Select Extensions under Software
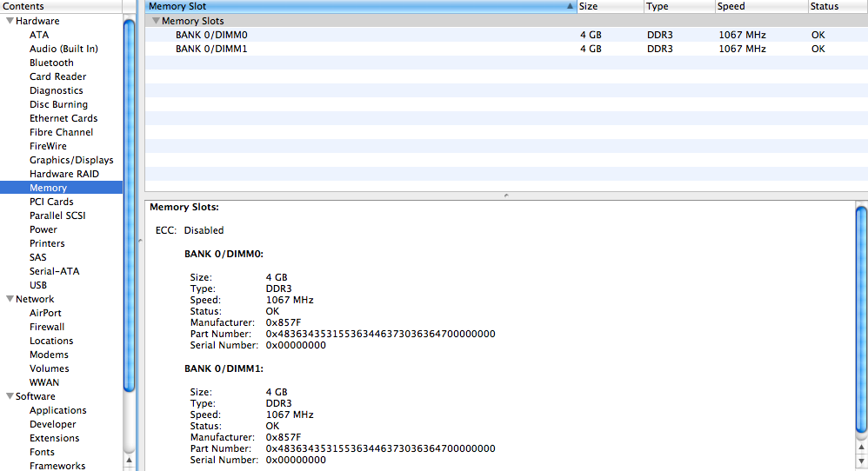Viewport: 868px width, 471px height. [54, 438]
